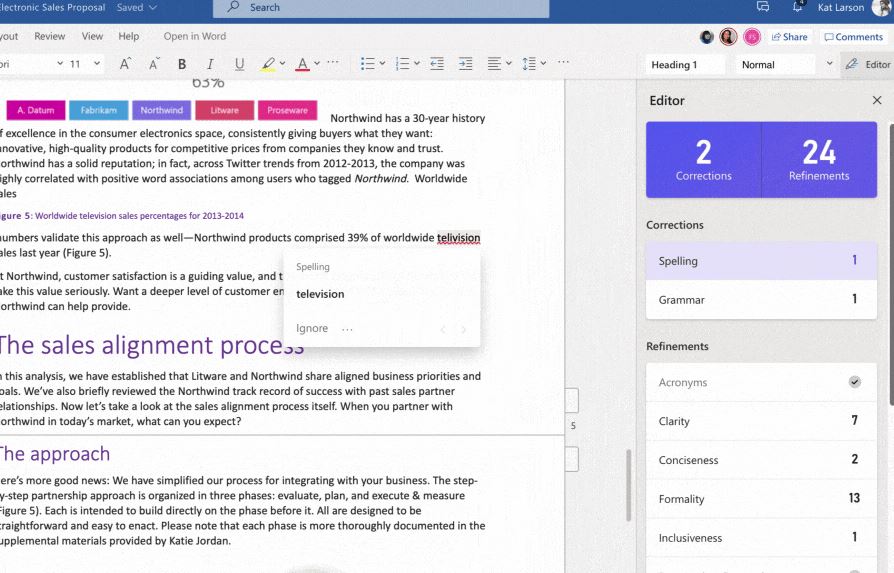Click the text alignment icon

point(494,63)
